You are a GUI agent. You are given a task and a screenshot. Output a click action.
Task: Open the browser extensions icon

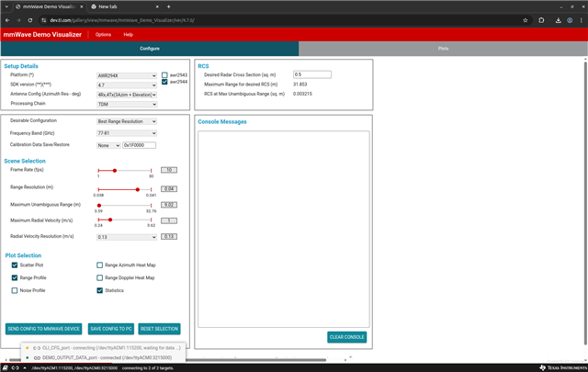click(x=541, y=20)
